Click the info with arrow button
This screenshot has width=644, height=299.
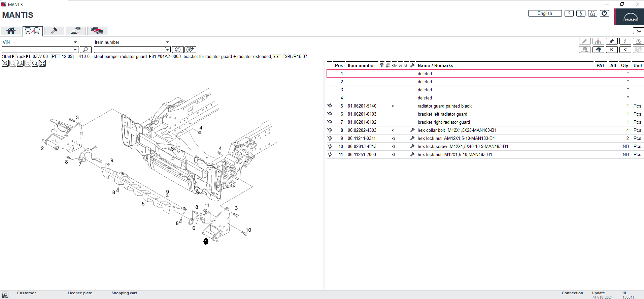tap(191, 50)
